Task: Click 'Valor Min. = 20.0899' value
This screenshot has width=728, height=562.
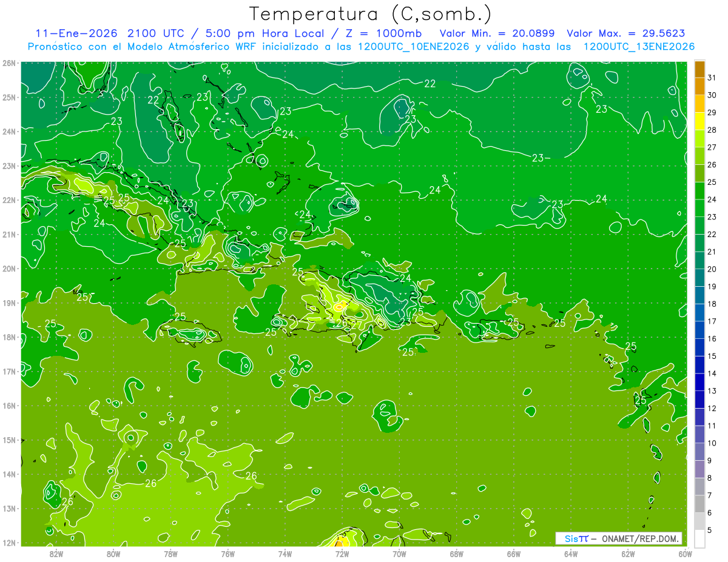Action: tap(499, 33)
